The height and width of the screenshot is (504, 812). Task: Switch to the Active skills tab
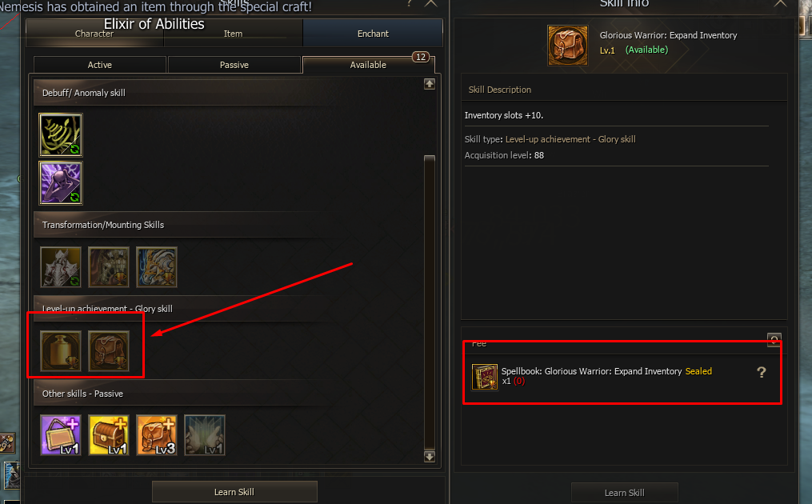(100, 65)
